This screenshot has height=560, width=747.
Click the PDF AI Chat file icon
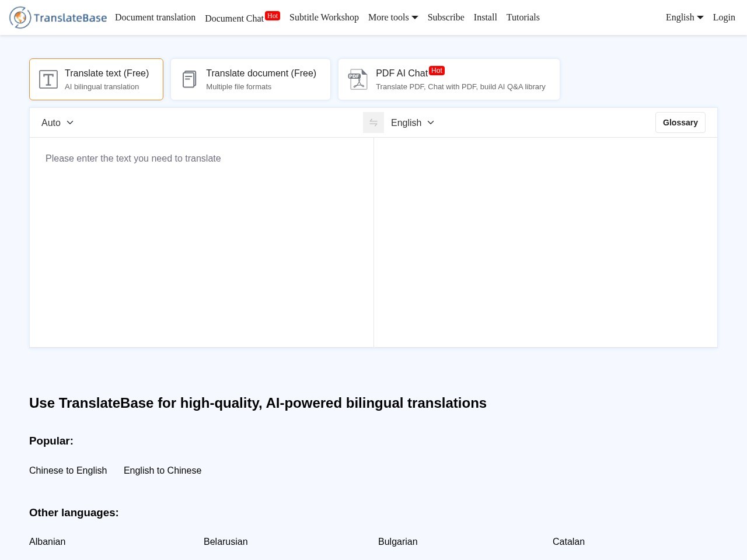(358, 79)
